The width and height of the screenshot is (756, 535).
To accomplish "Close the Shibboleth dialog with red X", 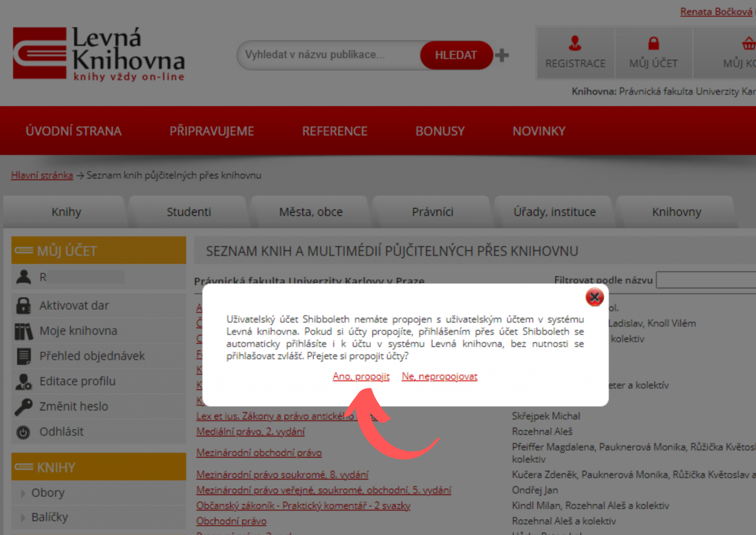I will (595, 297).
